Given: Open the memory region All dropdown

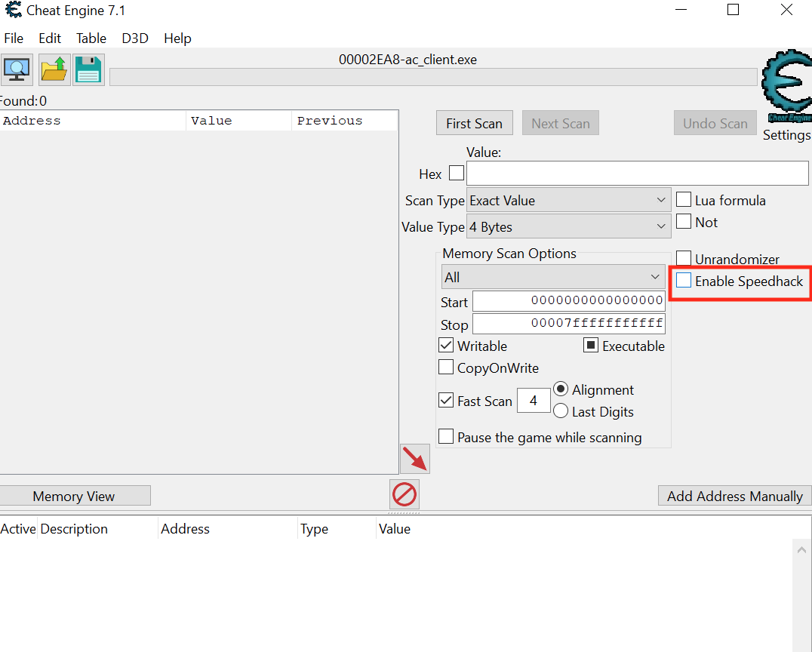Looking at the screenshot, I should click(553, 277).
